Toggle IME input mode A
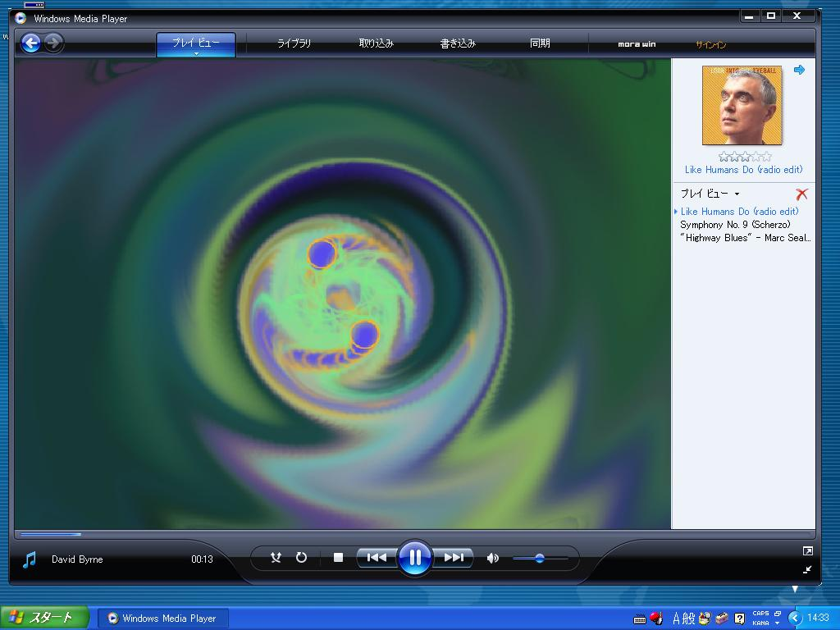This screenshot has width=840, height=630. point(677,619)
